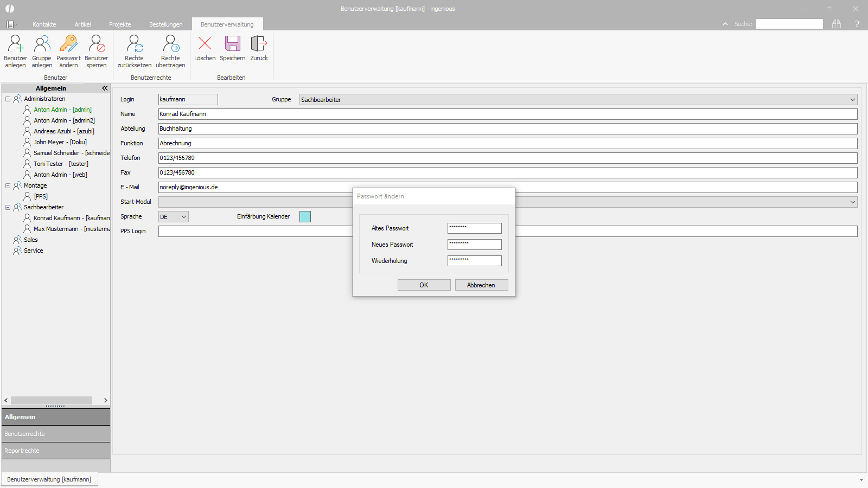Select user Anton Admin - [admin2]

click(x=64, y=120)
